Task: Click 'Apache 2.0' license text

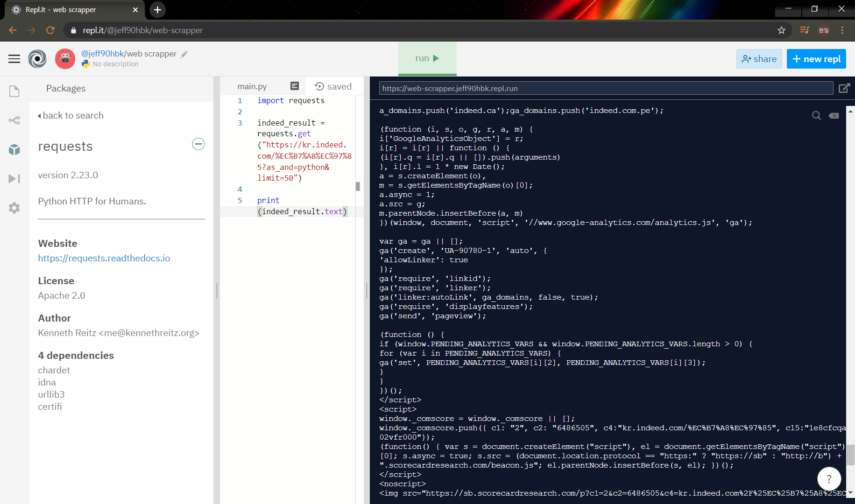Action: click(62, 295)
